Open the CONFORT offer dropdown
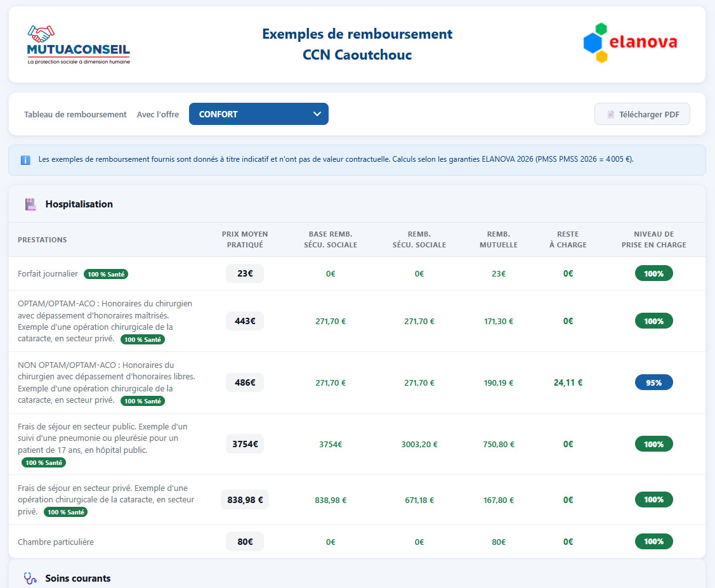Image resolution: width=715 pixels, height=588 pixels. [259, 114]
